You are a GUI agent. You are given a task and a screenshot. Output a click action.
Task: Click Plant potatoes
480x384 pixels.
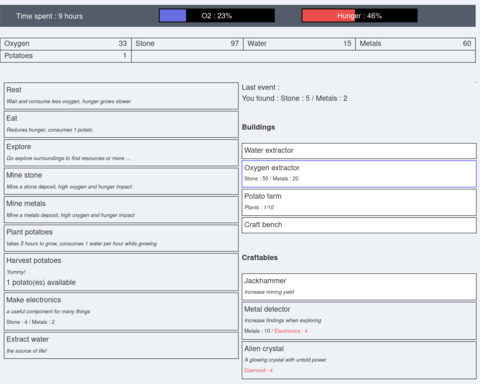pyautogui.click(x=121, y=238)
